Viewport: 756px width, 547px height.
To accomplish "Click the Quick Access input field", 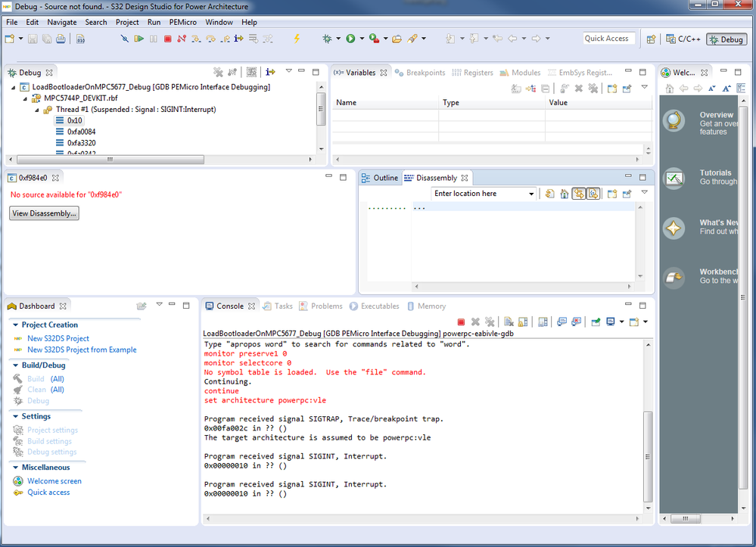I will pyautogui.click(x=608, y=39).
